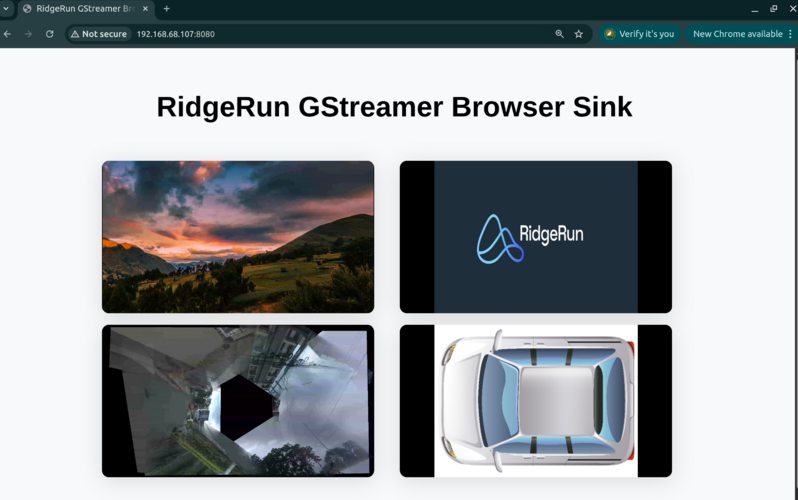
Task: Bookmark this page with the star icon
Action: (x=578, y=34)
